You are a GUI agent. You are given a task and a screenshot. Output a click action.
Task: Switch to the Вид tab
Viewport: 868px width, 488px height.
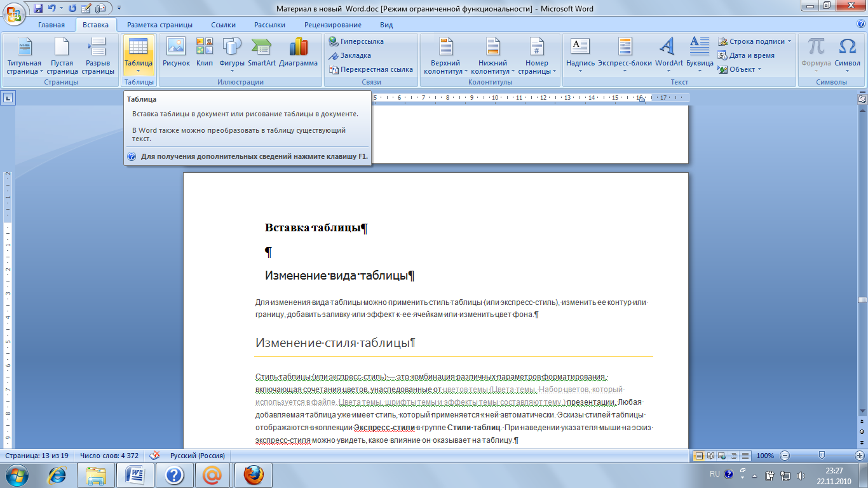[x=386, y=25]
